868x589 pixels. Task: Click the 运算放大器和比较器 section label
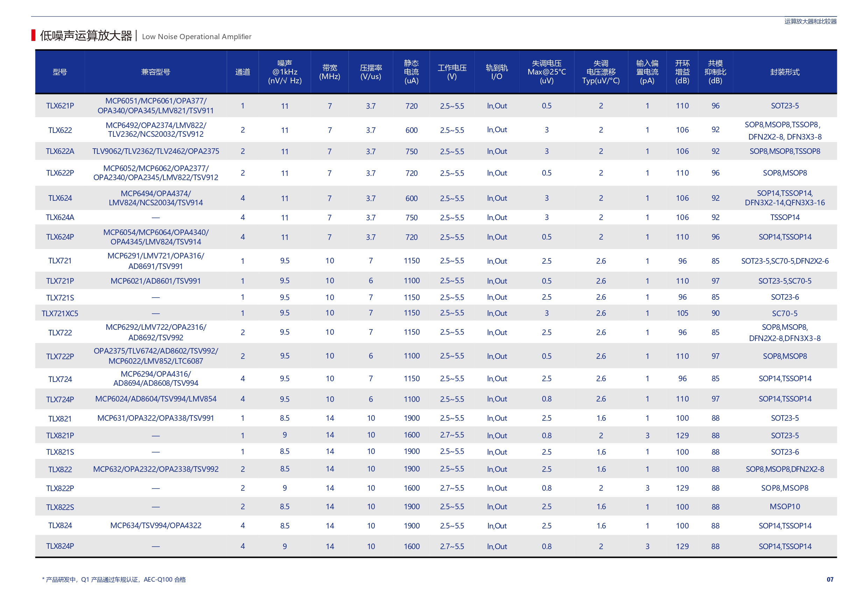(810, 21)
